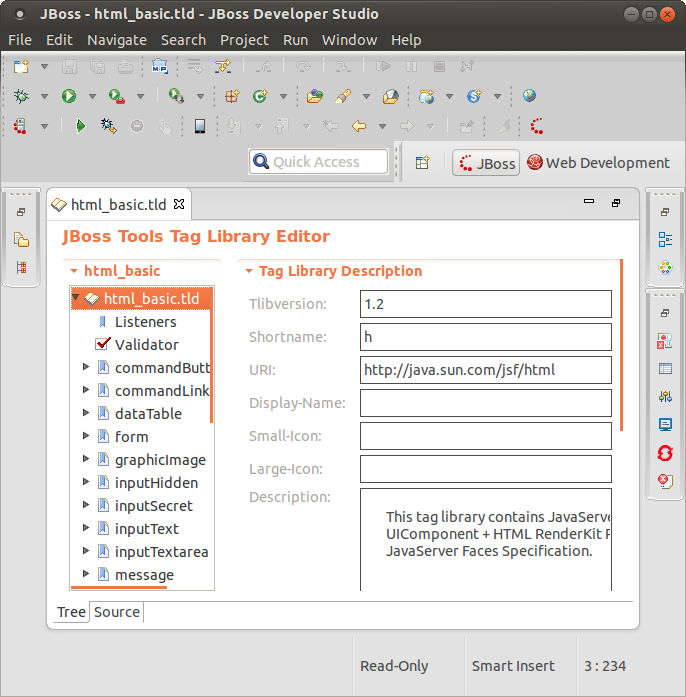Click the tree's vertical orange scrollbar
The width and height of the screenshot is (686, 697).
(211, 356)
